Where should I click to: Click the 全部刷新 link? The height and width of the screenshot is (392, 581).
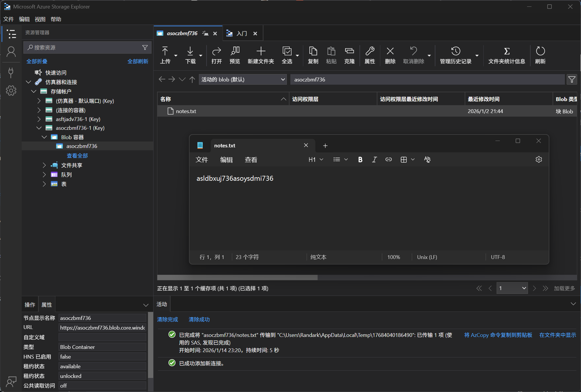coord(138,61)
